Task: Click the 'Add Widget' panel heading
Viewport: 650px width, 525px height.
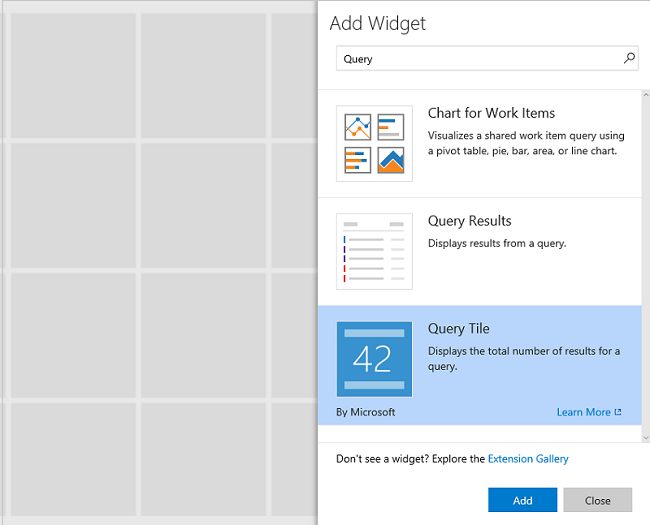Action: [x=378, y=23]
